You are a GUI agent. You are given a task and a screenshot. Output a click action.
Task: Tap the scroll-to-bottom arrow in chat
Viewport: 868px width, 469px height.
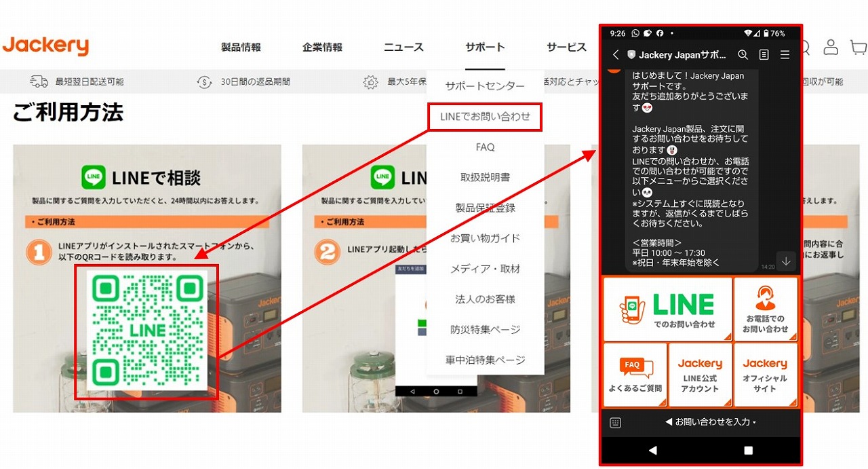(786, 261)
